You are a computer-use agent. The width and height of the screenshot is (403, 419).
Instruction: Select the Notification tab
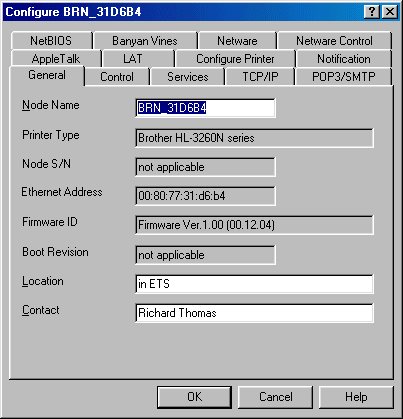tap(344, 59)
